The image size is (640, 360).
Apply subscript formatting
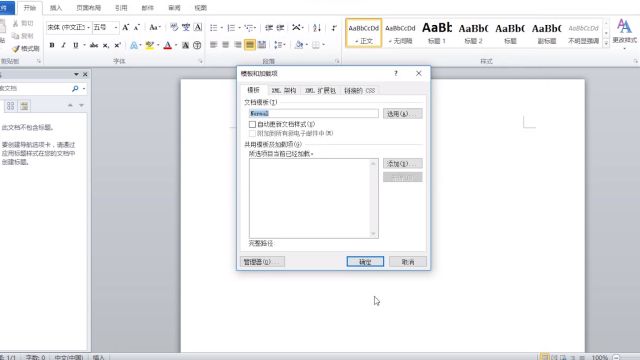[106, 45]
